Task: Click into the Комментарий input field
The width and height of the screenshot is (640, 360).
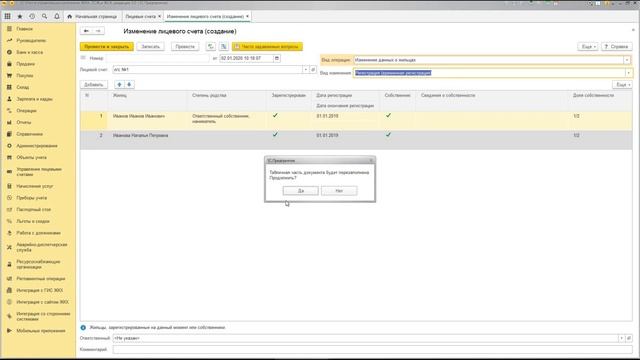Action: pyautogui.click(x=373, y=349)
